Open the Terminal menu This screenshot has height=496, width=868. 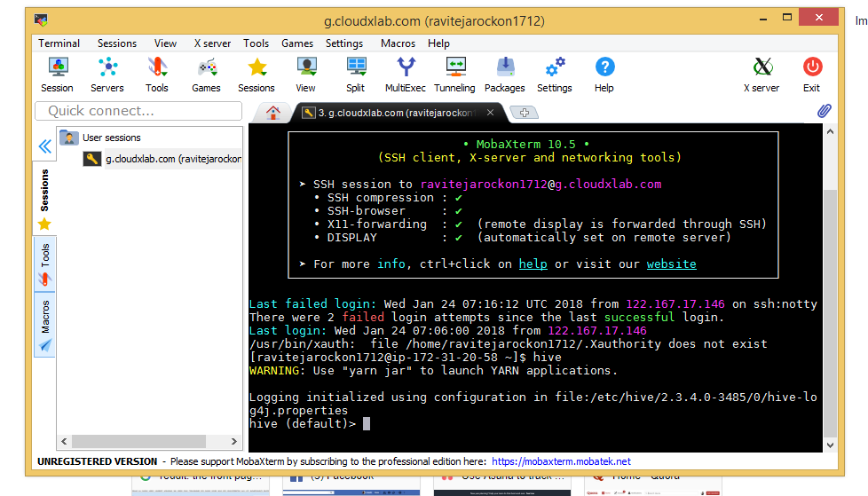pyautogui.click(x=59, y=43)
